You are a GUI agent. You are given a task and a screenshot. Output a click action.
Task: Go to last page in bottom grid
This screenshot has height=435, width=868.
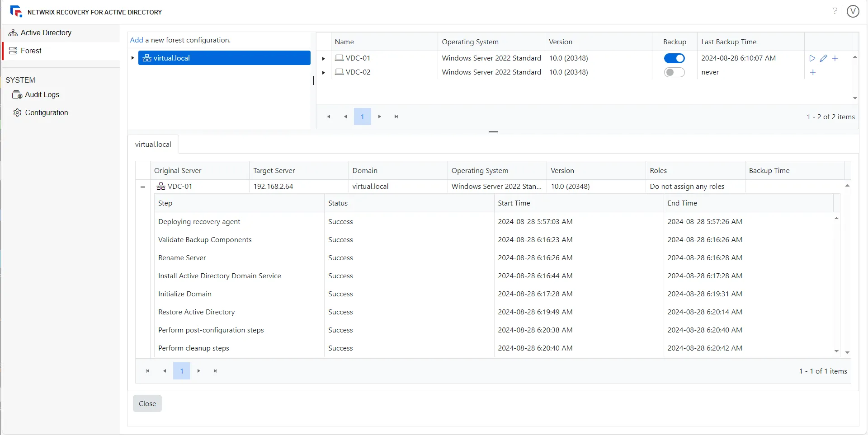pyautogui.click(x=216, y=371)
